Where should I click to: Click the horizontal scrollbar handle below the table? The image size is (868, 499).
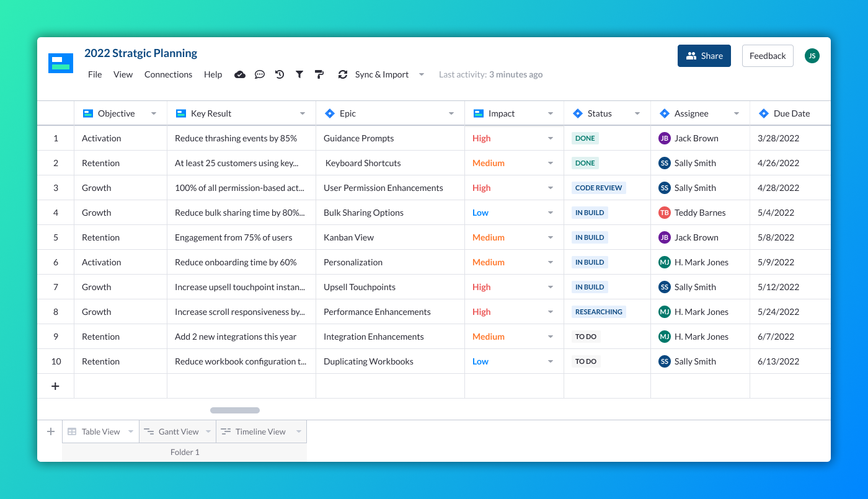tap(234, 410)
